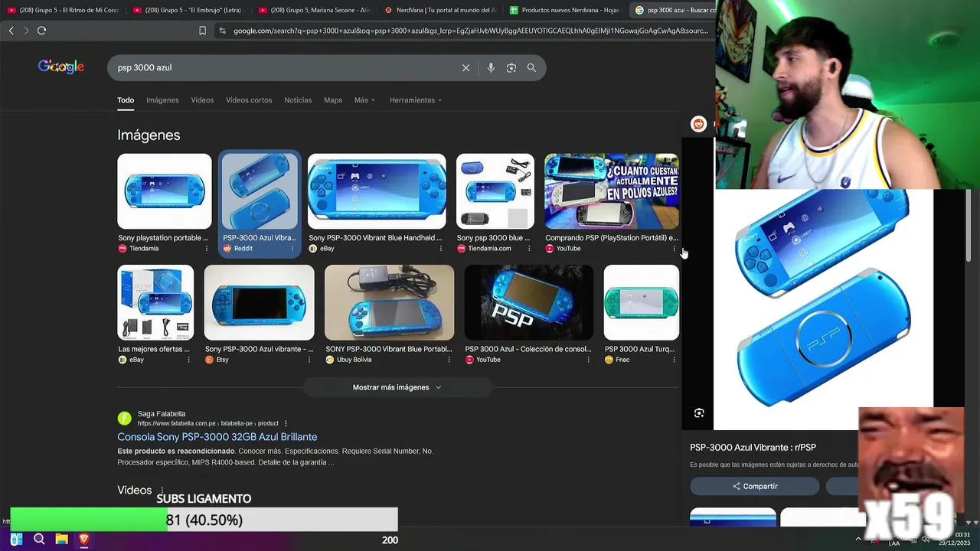Switch to the Grupo 5 El Ritmo de Mi Corazón browser tab
Screen dimensions: 980x551
61,10
